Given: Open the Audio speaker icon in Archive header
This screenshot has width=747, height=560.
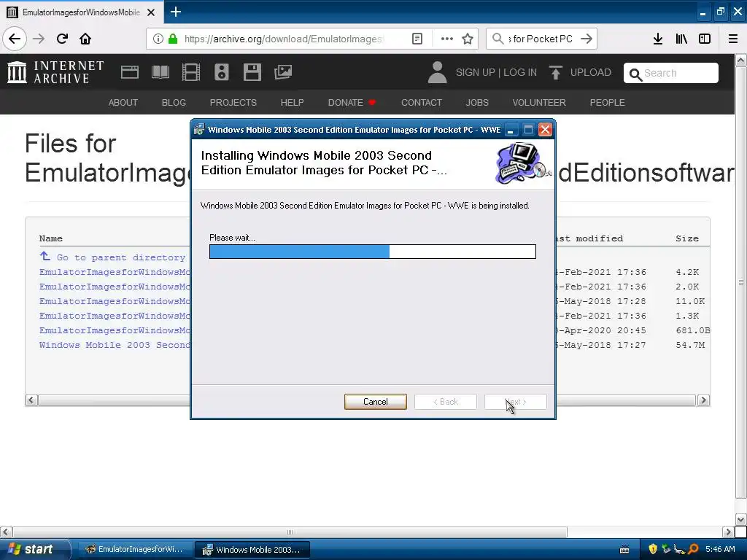Looking at the screenshot, I should (222, 72).
